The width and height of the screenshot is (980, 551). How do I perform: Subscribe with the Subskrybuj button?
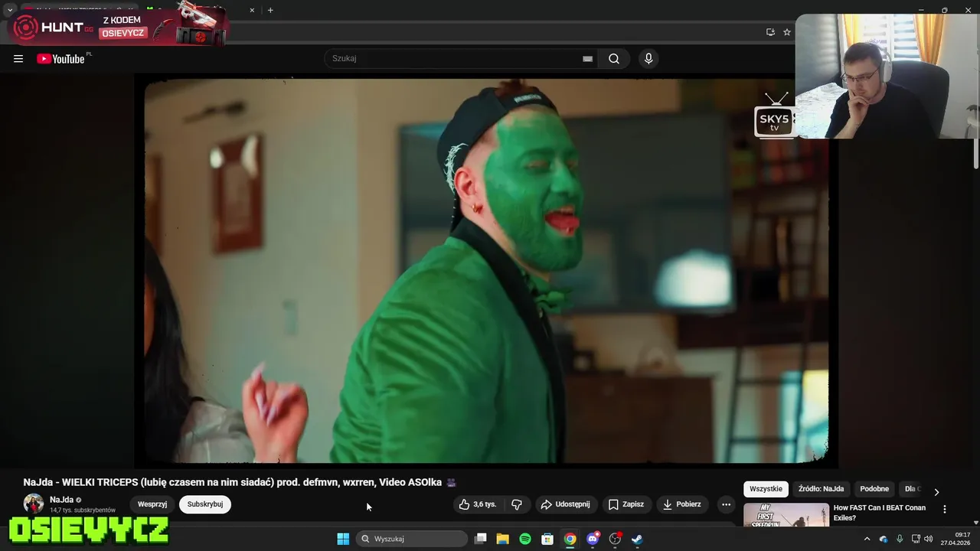205,504
